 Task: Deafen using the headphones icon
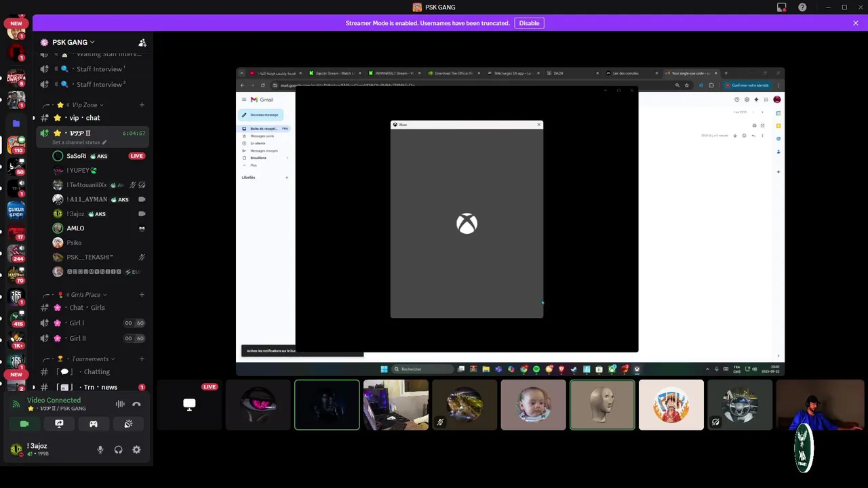tap(119, 449)
